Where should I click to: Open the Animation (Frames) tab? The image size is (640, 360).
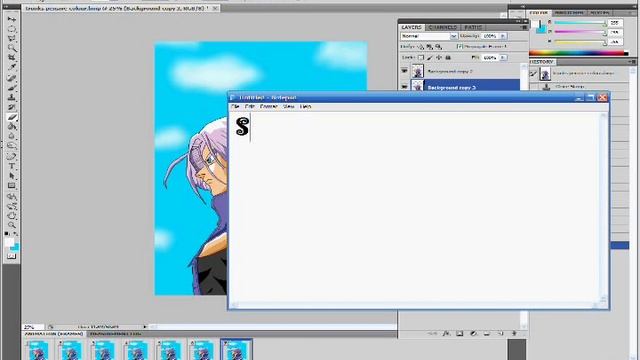54,334
